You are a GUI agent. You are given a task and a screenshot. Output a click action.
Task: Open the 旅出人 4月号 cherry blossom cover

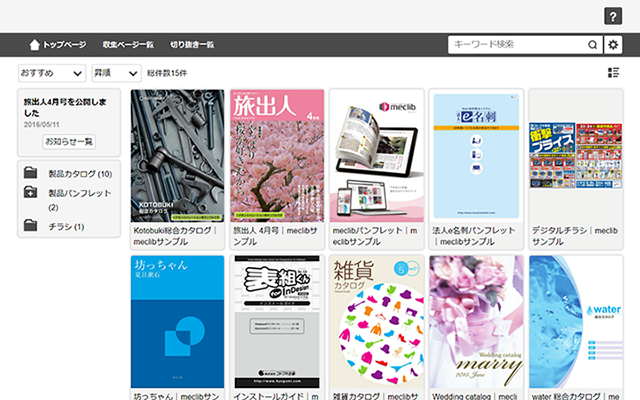pos(277,155)
